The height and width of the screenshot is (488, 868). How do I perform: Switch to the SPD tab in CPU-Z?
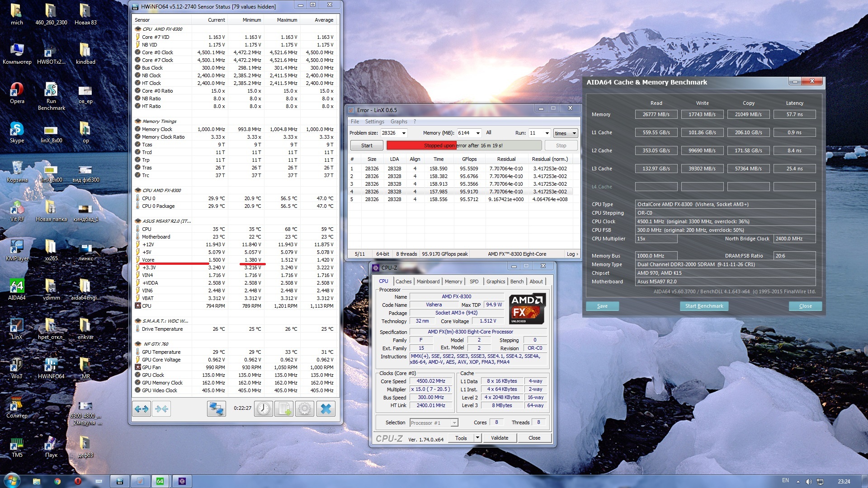[474, 282]
